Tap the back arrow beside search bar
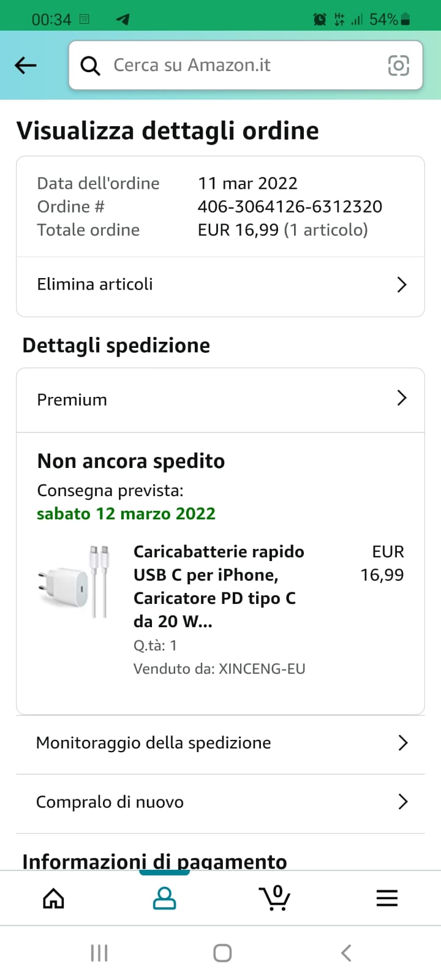 pyautogui.click(x=26, y=65)
